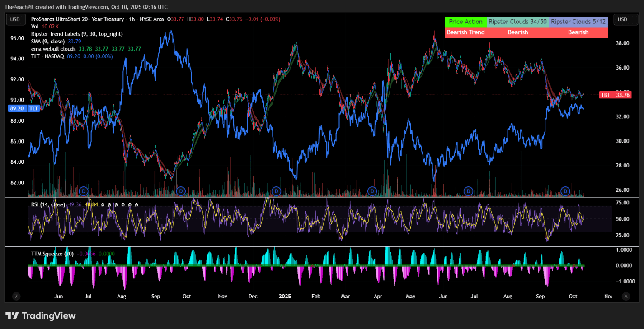Viewport: 644px width, 329px height.
Task: Select the Price Action header cell
Action: [x=465, y=22]
